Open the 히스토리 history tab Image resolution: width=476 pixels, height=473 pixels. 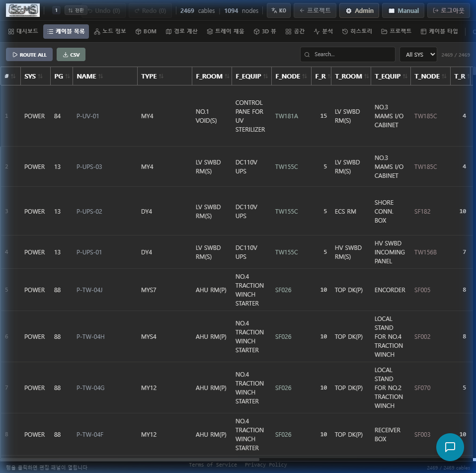coord(357,31)
